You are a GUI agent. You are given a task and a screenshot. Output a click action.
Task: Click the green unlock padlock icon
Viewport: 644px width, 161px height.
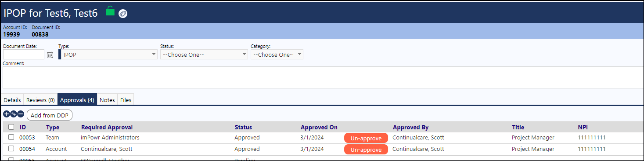pyautogui.click(x=110, y=11)
